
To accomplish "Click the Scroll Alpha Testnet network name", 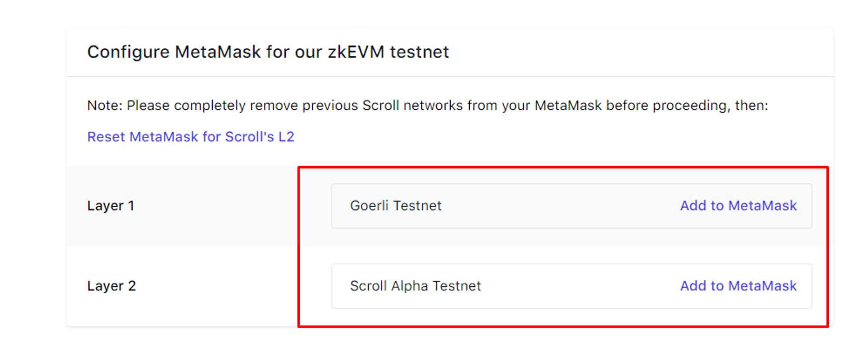I will click(x=415, y=286).
